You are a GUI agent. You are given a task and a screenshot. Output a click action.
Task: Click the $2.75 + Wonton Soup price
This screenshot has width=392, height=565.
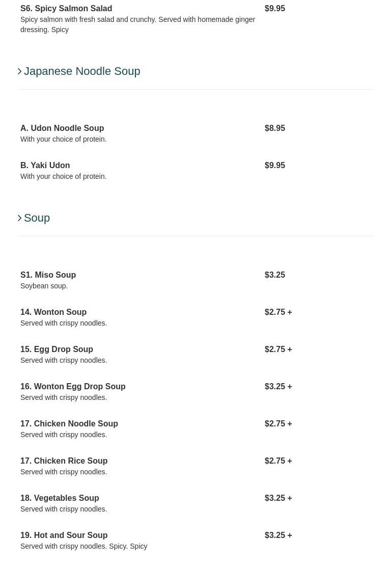click(278, 312)
